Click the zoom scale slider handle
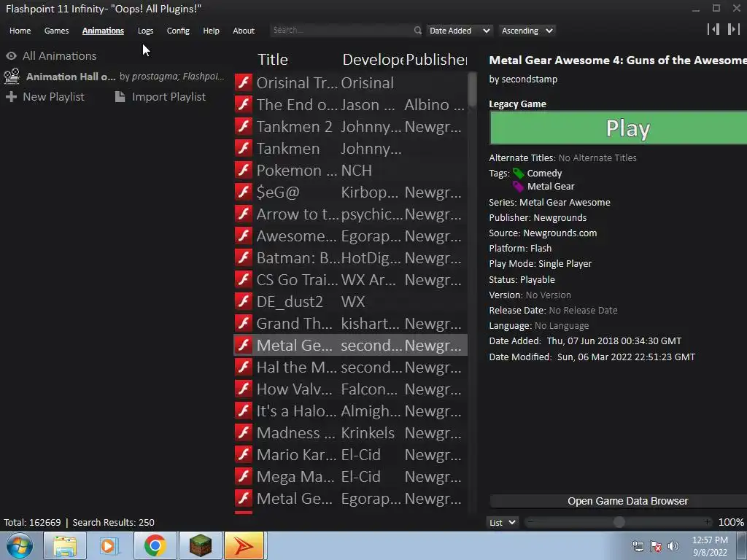The height and width of the screenshot is (560, 747). [619, 522]
